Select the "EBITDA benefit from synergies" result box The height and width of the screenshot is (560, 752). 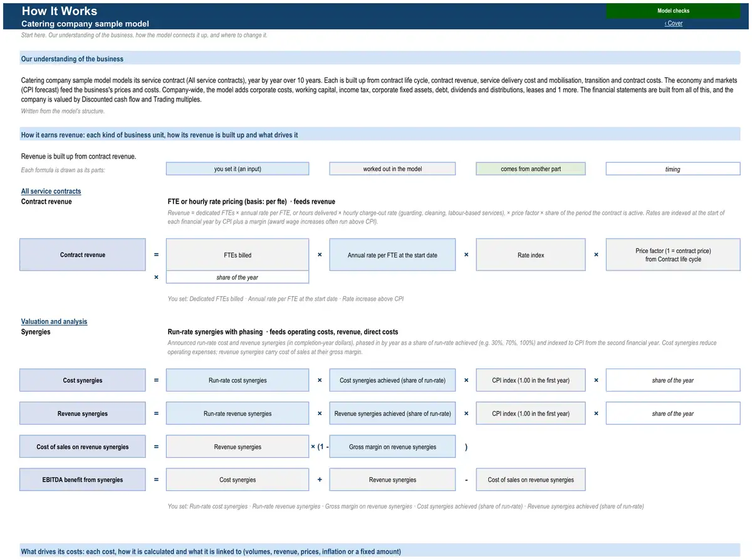tap(83, 480)
